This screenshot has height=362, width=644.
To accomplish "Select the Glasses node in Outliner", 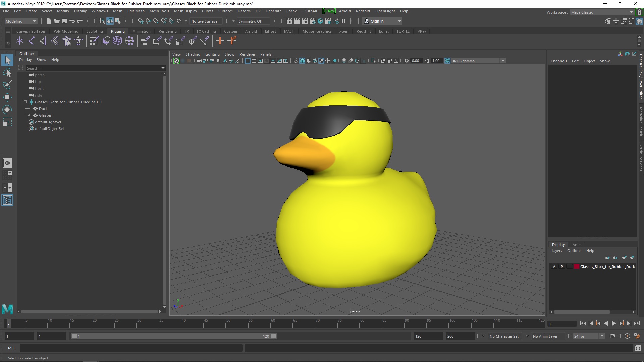I will click(45, 115).
